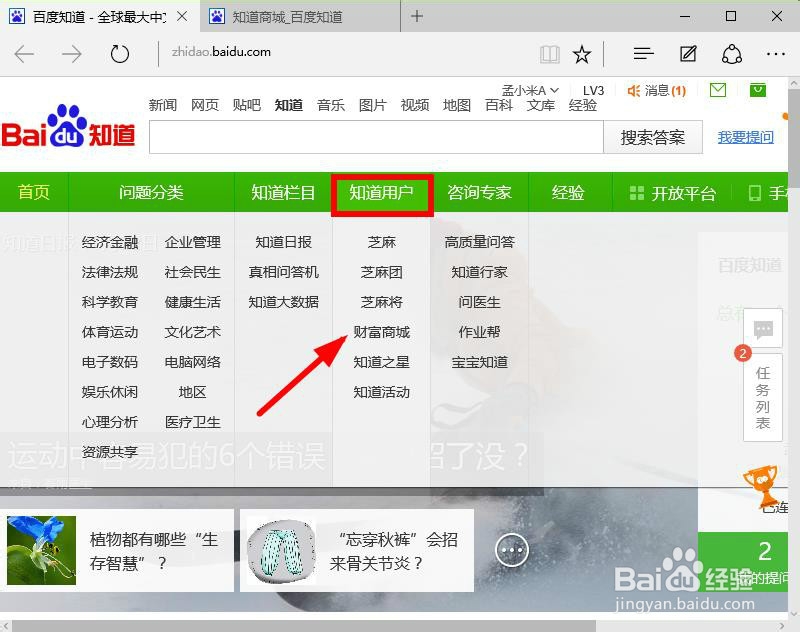Choose the 法律法规 category
The width and height of the screenshot is (800, 632).
pos(110,272)
